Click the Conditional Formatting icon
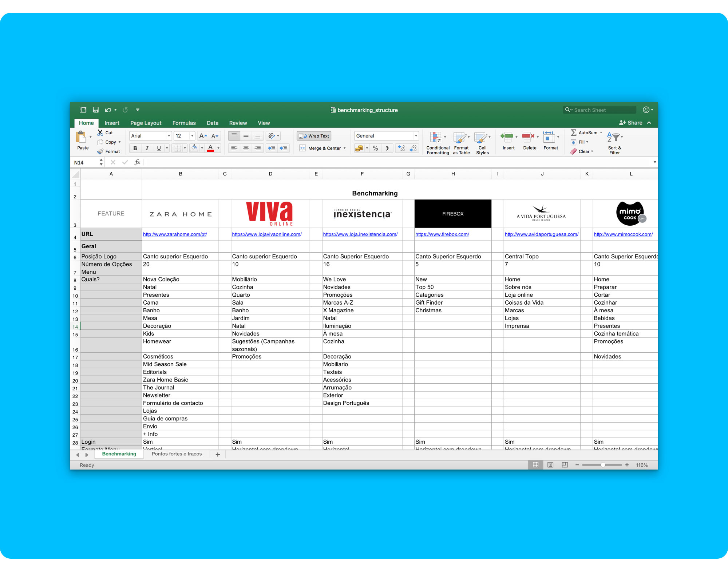The width and height of the screenshot is (728, 566). (436, 138)
